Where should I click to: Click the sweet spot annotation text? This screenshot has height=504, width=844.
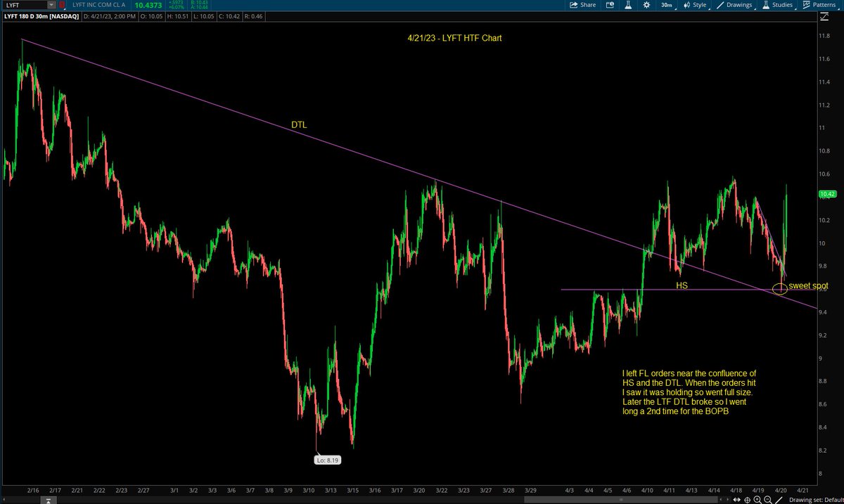(808, 286)
